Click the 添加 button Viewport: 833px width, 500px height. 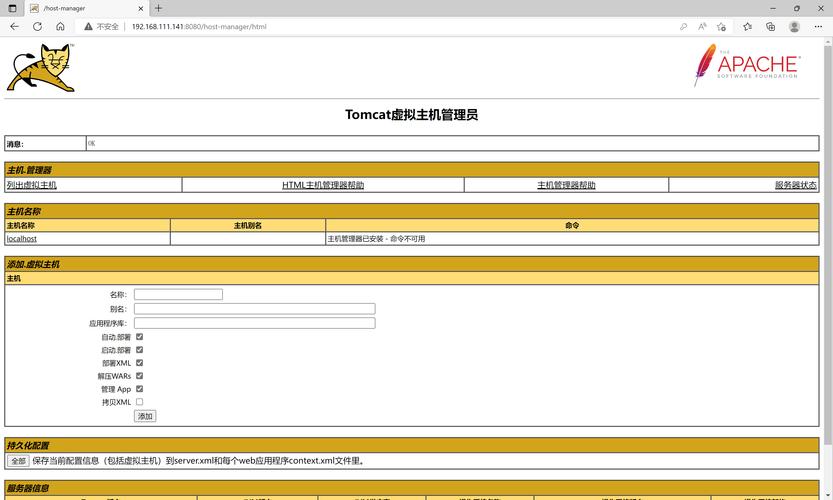coord(145,416)
